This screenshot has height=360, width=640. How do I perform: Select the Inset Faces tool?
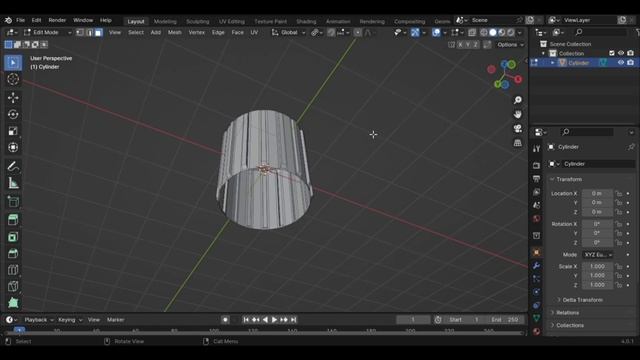coord(13,237)
